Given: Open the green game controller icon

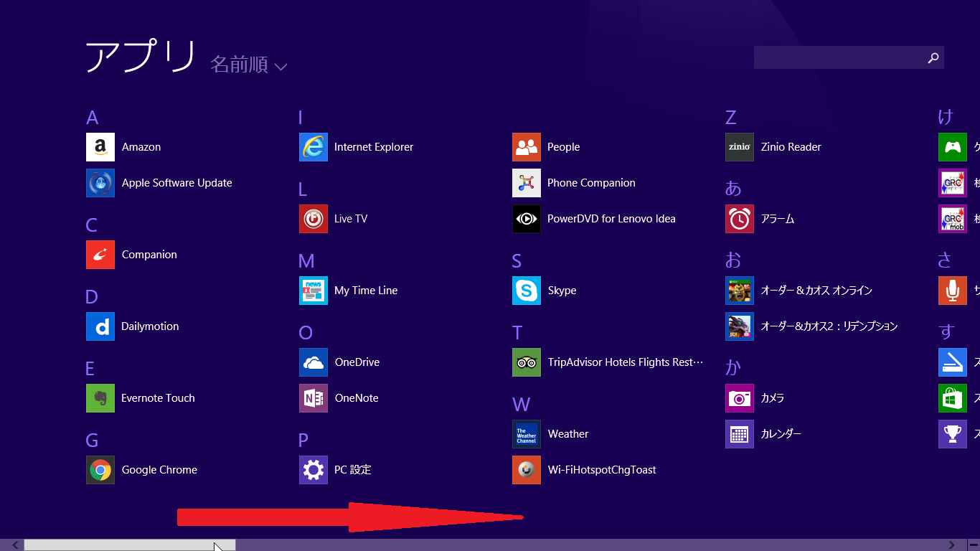Looking at the screenshot, I should [x=953, y=147].
